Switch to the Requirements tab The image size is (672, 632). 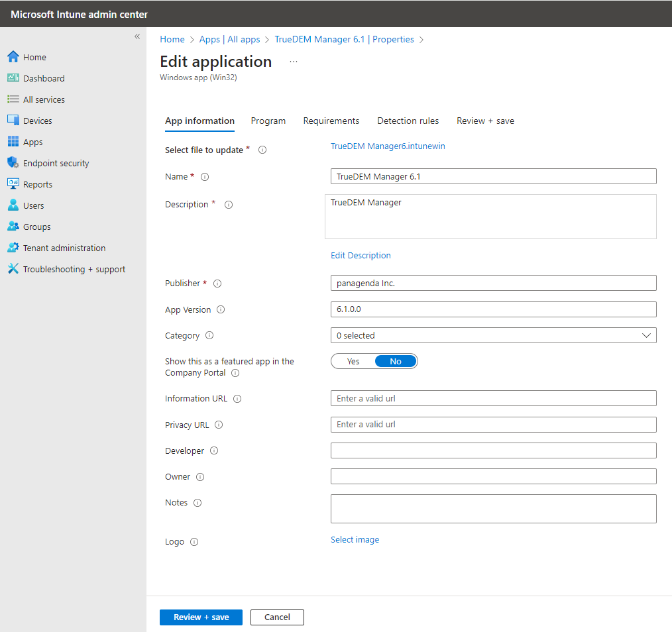(x=331, y=121)
